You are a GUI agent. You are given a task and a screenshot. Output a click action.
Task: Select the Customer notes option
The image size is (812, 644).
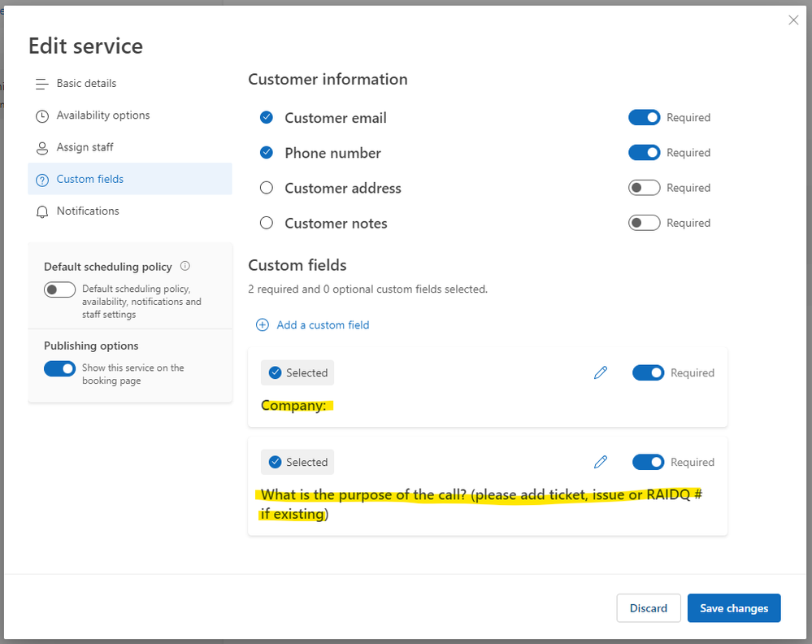(x=267, y=224)
